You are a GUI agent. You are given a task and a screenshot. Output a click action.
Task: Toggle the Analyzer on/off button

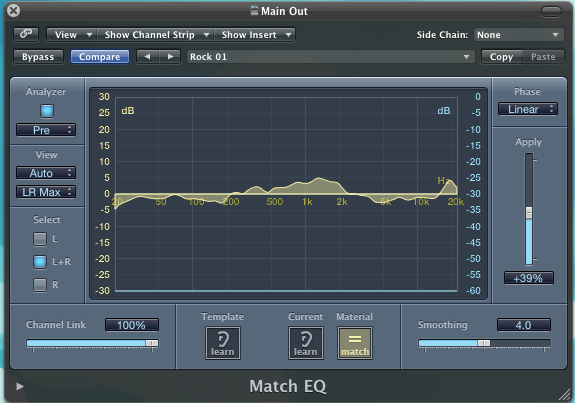pyautogui.click(x=47, y=111)
